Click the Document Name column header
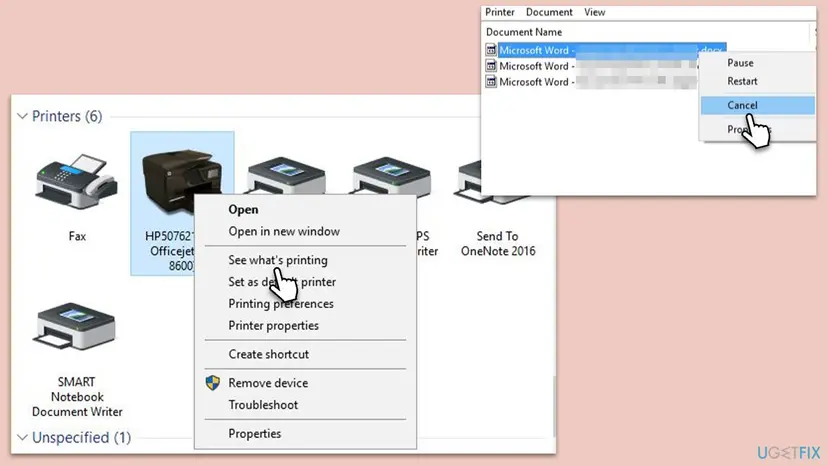Viewport: 828px width, 466px height. (524, 32)
